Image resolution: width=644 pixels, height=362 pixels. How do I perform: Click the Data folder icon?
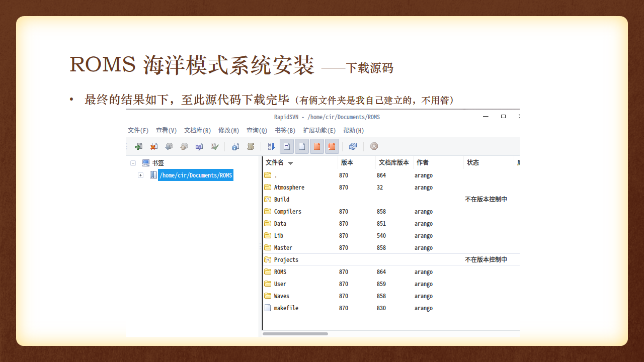click(x=268, y=223)
